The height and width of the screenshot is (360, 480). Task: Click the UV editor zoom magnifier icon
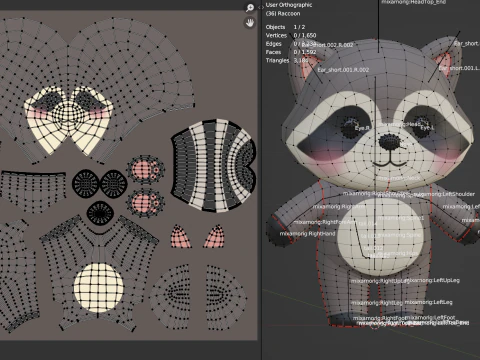250,8
